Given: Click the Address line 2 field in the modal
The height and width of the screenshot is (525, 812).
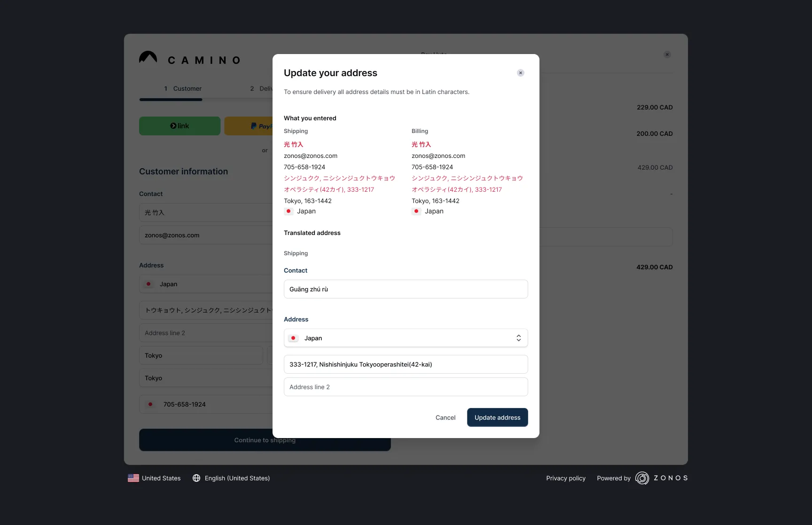Looking at the screenshot, I should [x=406, y=386].
